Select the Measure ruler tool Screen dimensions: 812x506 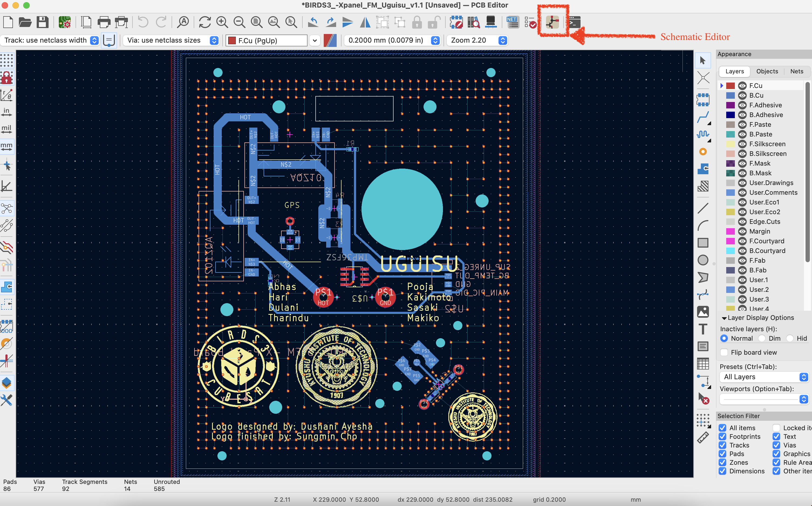coord(702,438)
